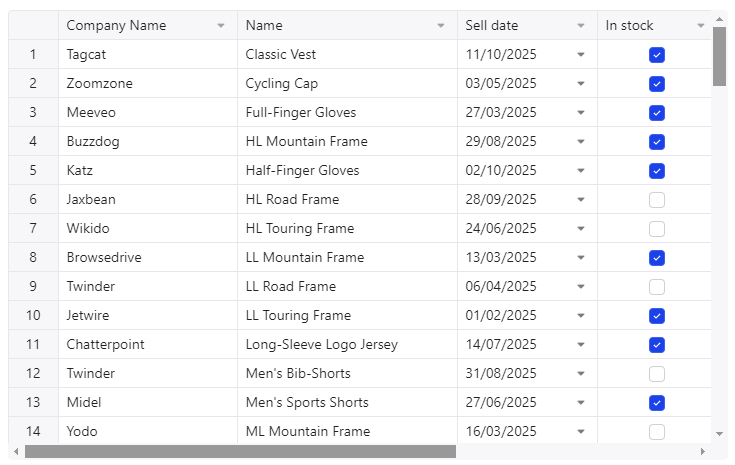Viewport: 735px width, 465px height.
Task: Open date picker for Cycling Cap row
Action: (x=581, y=84)
